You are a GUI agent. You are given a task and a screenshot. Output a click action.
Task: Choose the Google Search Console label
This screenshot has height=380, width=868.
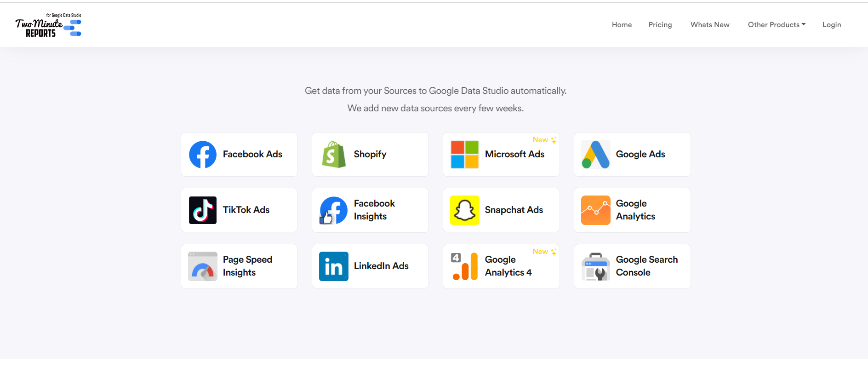647,266
